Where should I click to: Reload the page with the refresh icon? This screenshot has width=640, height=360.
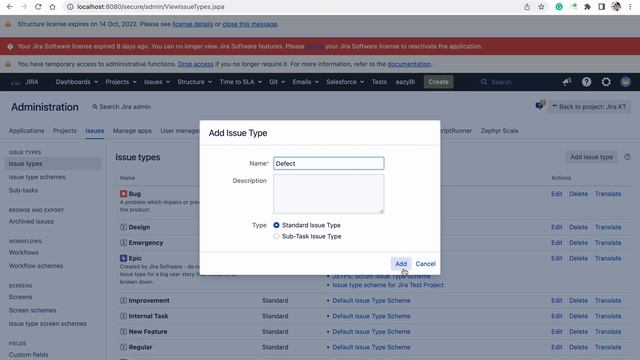pos(38,7)
